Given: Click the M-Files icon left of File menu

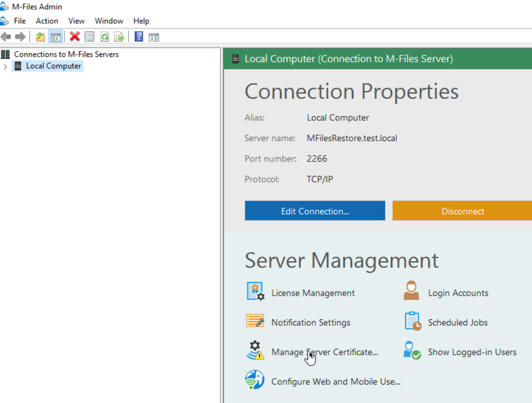Looking at the screenshot, I should click(4, 21).
